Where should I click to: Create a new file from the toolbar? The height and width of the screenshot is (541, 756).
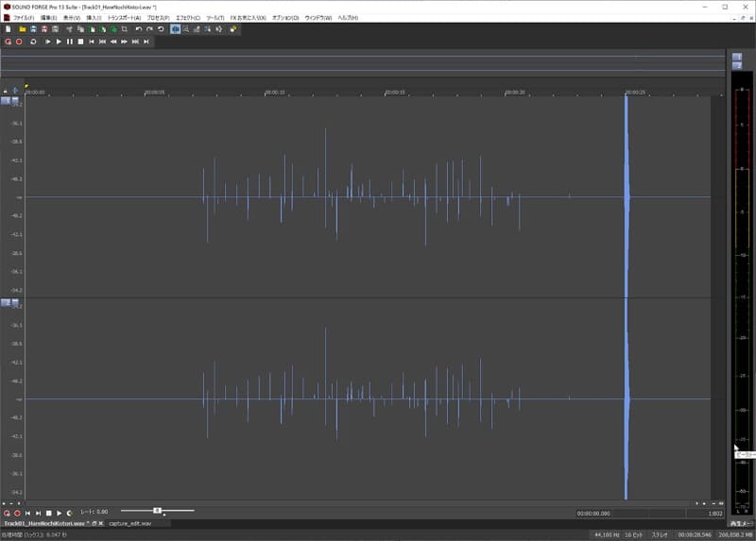point(9,29)
